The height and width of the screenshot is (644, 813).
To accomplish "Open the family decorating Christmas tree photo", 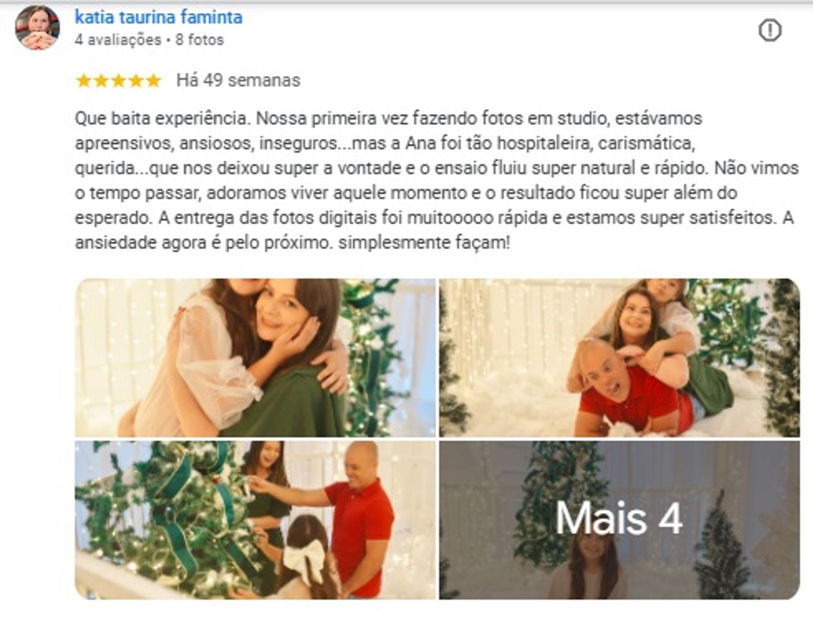I will 255,520.
